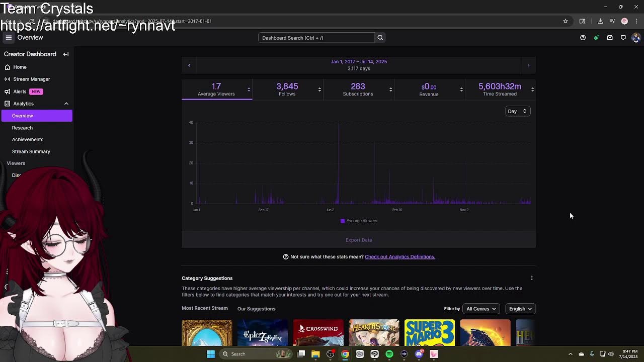Open the inbox tray icon
644x362 pixels.
[610, 38]
